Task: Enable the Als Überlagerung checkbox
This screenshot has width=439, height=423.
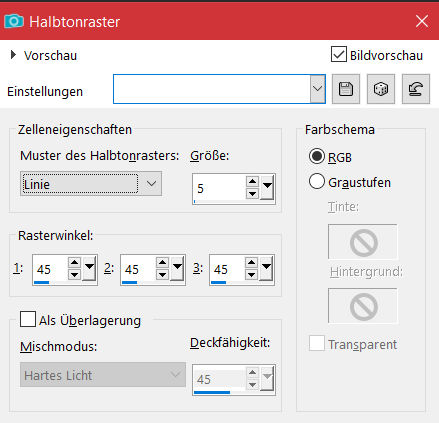Action: [x=28, y=319]
